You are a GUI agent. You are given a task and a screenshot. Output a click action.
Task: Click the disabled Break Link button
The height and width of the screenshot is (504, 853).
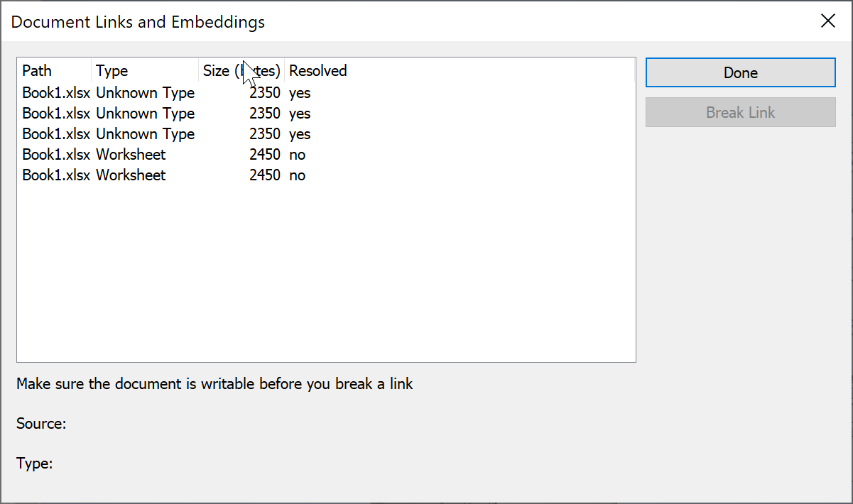[x=740, y=112]
